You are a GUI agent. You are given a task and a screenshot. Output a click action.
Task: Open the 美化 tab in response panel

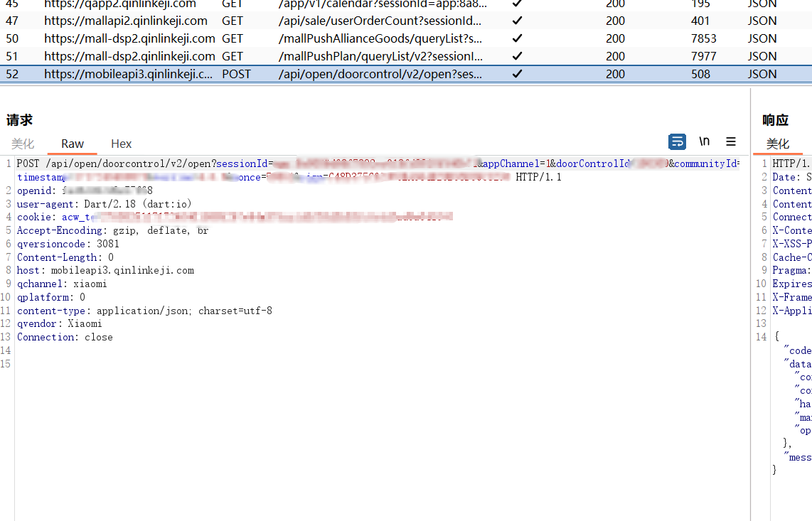pos(777,144)
